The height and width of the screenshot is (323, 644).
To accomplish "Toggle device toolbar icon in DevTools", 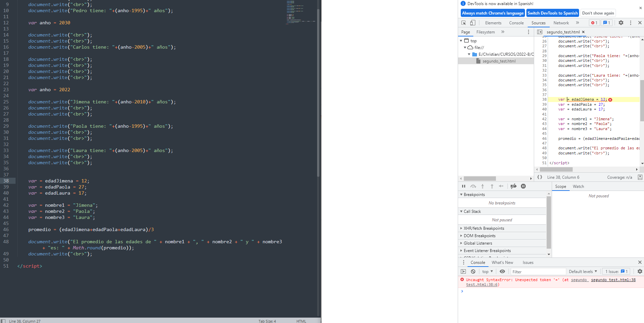I will (473, 23).
